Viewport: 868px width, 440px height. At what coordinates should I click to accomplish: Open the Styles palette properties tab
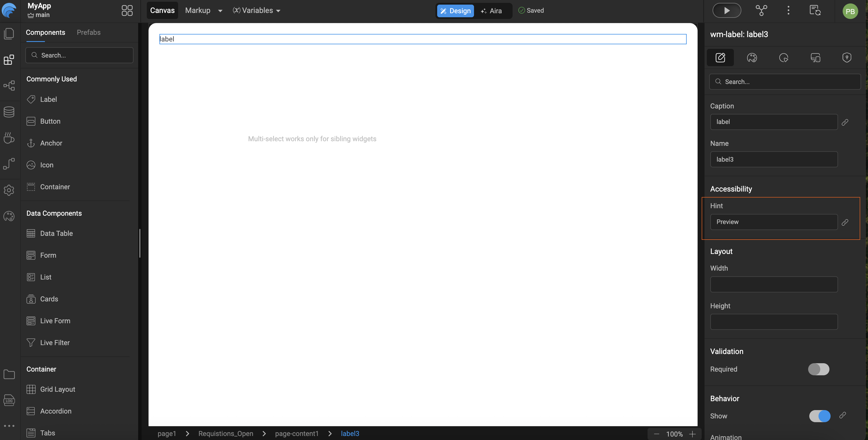(751, 58)
